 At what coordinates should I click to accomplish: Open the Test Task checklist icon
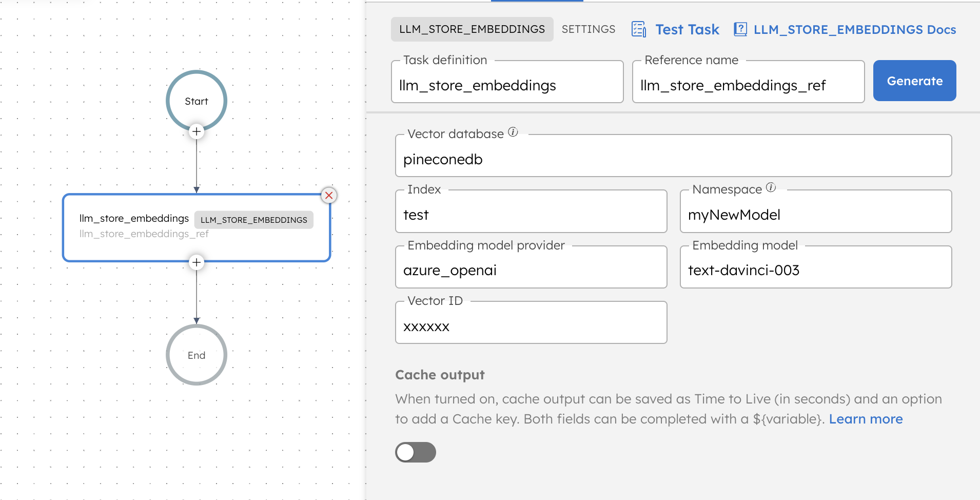tap(639, 29)
